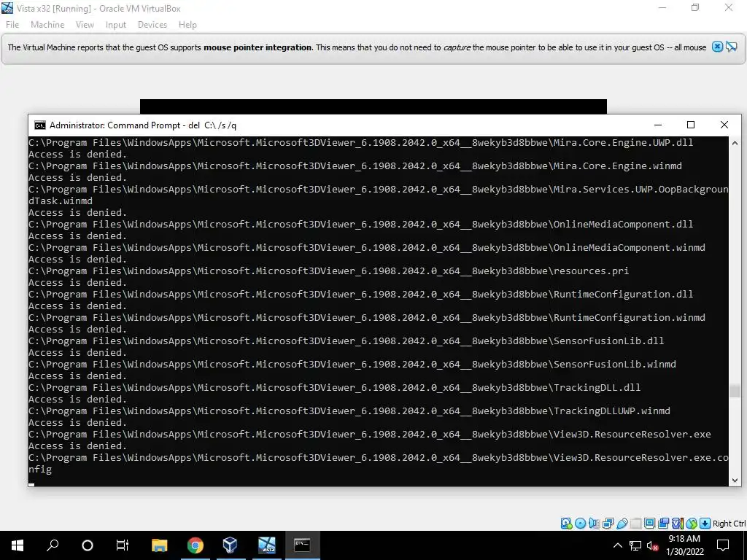Click the network adapters status icon
747x560 pixels.
[608, 524]
